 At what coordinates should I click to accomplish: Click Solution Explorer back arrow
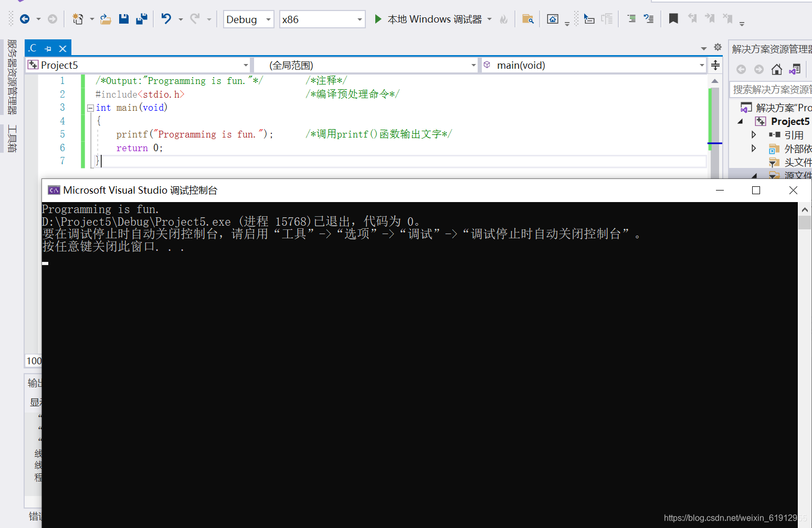coord(741,69)
